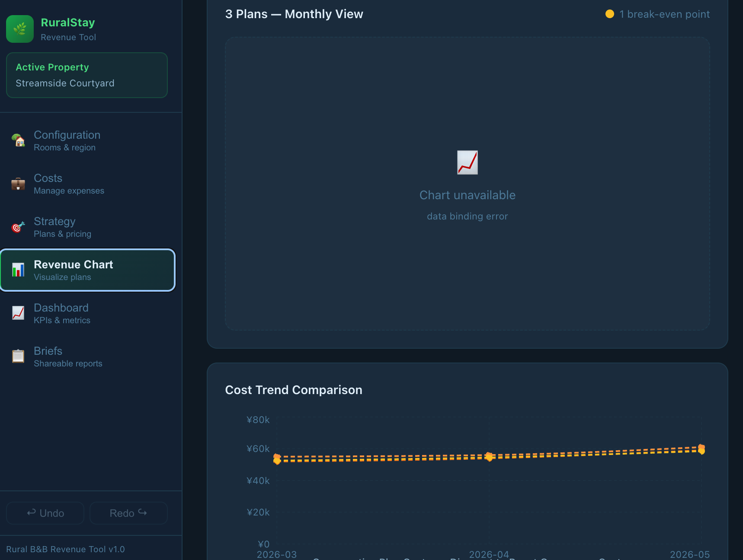Click the Strategy target icon
The image size is (743, 560).
[x=18, y=227]
